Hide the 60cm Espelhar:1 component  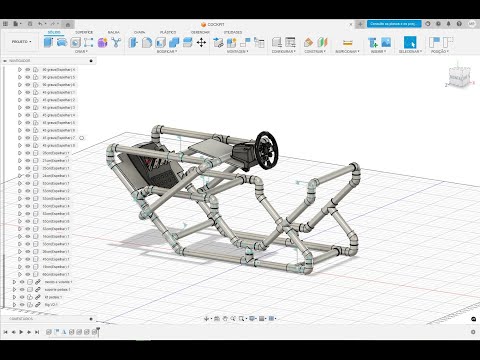[x=28, y=274]
